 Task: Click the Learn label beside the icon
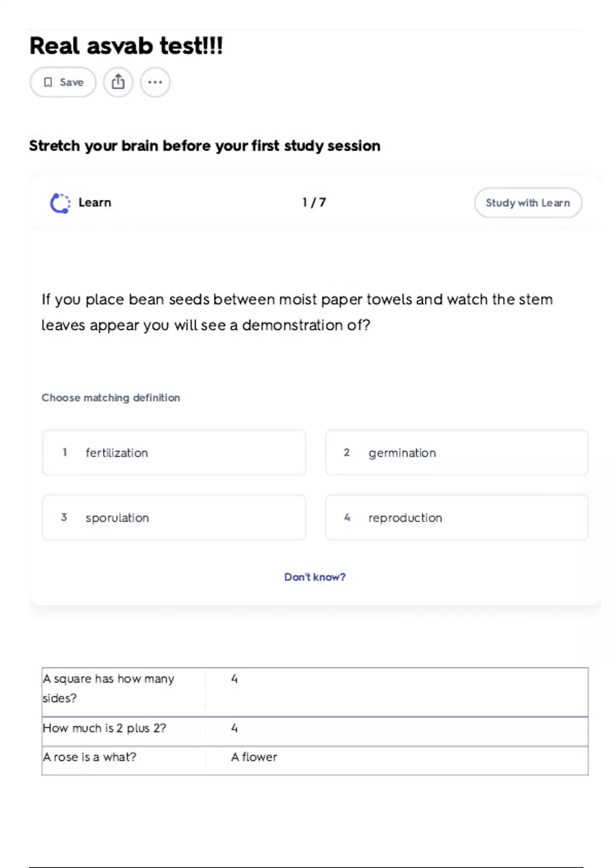(x=95, y=203)
